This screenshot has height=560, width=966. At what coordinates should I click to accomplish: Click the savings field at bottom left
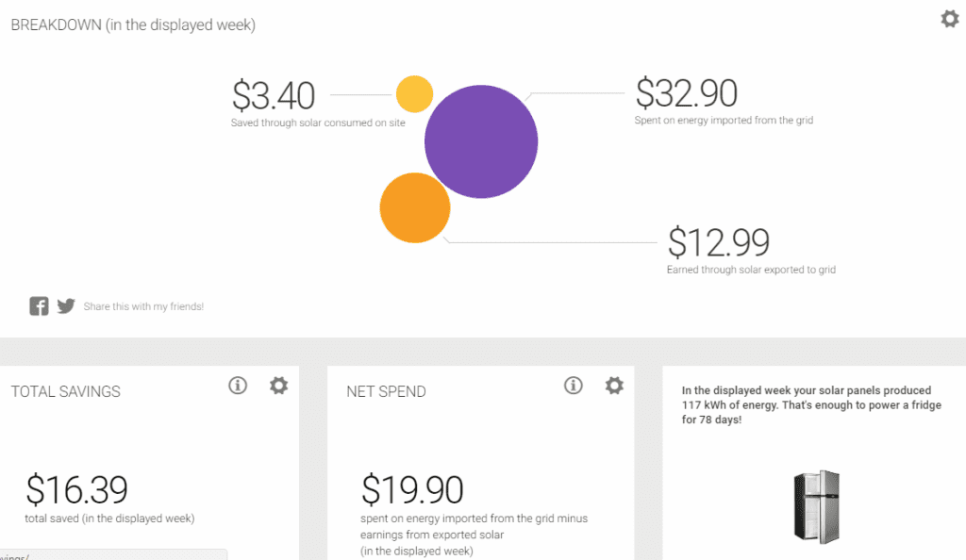pos(113,555)
